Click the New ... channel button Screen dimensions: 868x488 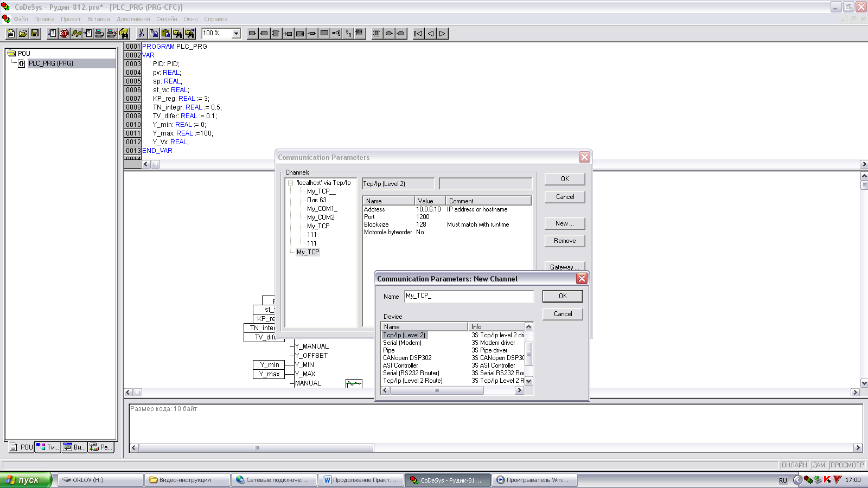[565, 223]
